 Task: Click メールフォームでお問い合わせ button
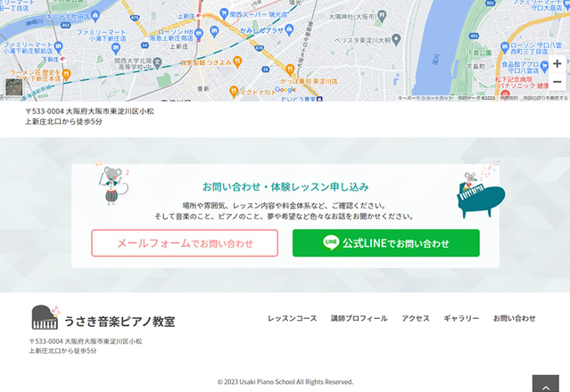pyautogui.click(x=185, y=243)
